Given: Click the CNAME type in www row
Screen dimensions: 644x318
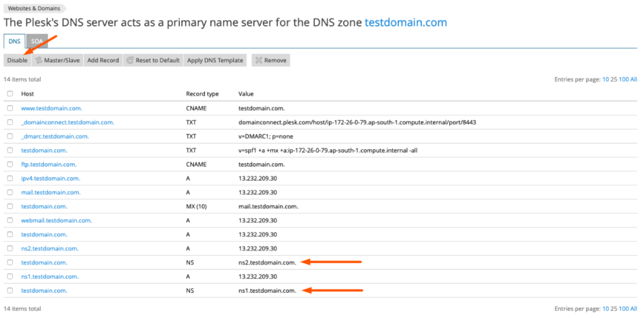Looking at the screenshot, I should (x=196, y=108).
